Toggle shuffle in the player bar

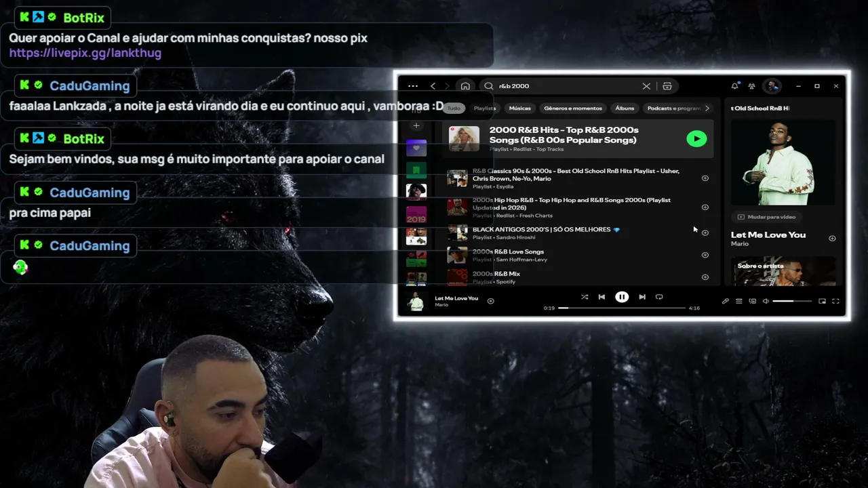(x=585, y=297)
